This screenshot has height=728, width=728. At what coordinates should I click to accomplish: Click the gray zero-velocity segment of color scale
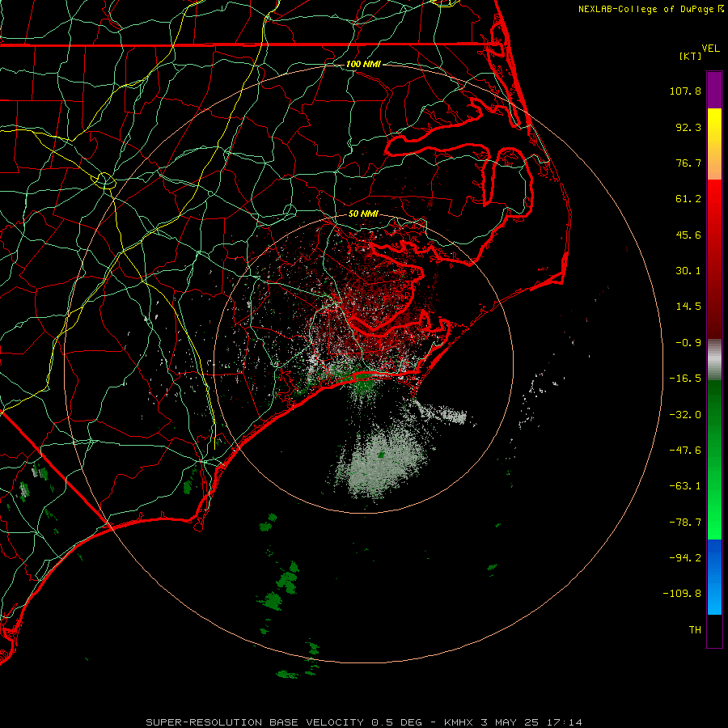714,360
